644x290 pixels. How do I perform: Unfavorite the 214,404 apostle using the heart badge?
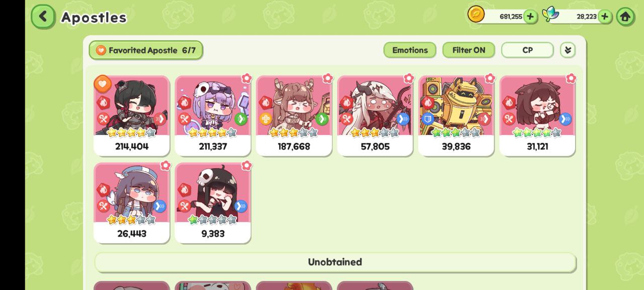tap(103, 84)
